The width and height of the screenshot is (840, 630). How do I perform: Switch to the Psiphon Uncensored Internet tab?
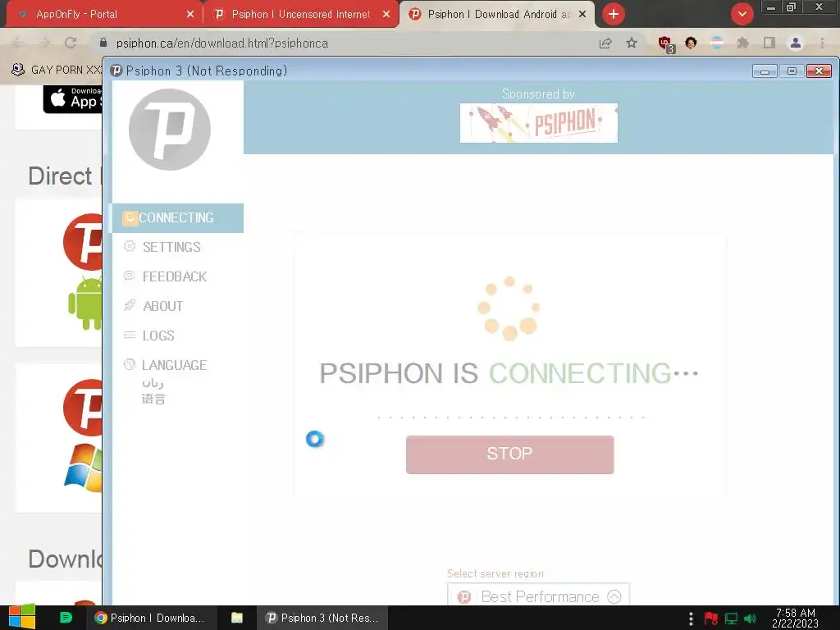pyautogui.click(x=300, y=14)
